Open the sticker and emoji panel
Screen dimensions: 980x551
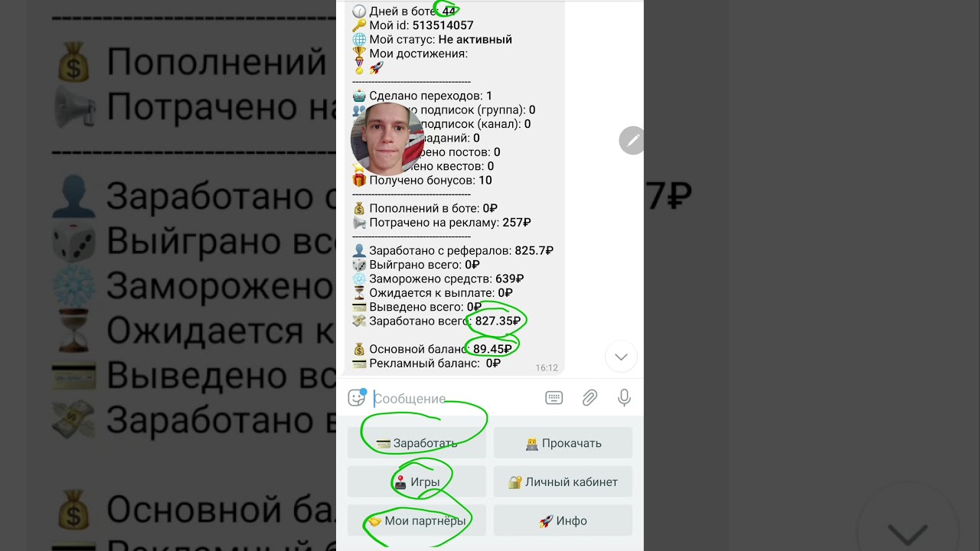pos(356,397)
